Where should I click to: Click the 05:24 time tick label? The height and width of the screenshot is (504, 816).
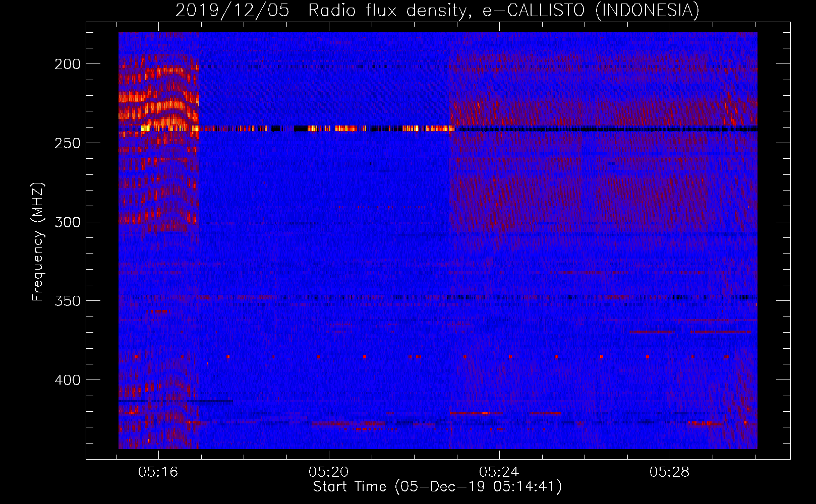pos(499,472)
